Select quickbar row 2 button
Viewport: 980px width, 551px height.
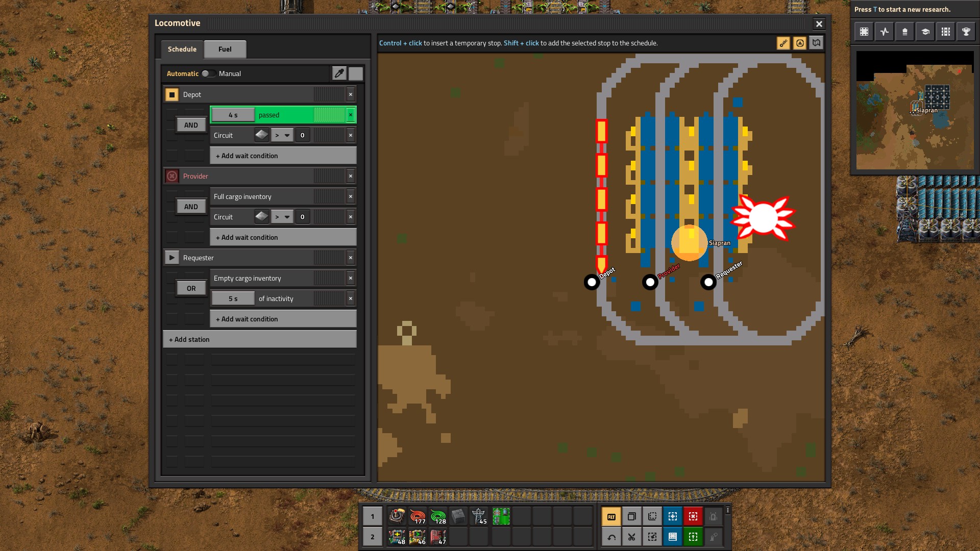(x=373, y=537)
